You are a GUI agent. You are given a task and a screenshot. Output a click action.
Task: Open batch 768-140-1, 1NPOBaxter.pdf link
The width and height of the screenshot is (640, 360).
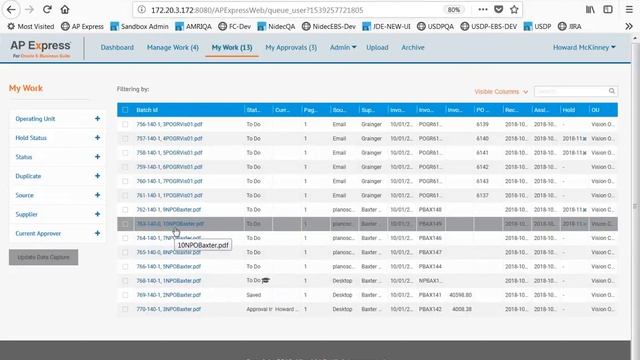point(169,281)
